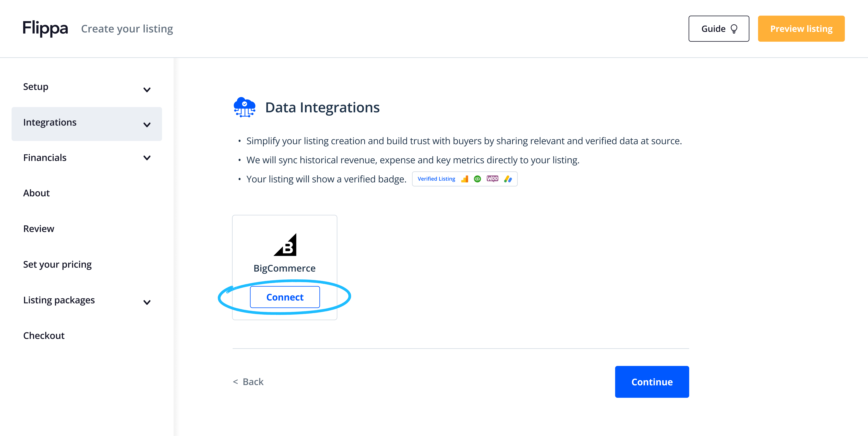Click the blue Continue button
Viewport: 868px width, 436px height.
click(x=652, y=382)
